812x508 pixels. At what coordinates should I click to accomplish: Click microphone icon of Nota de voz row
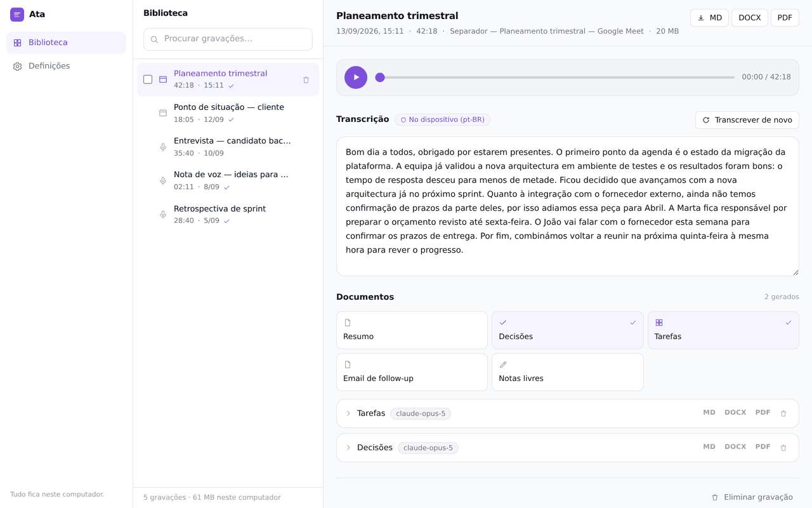point(163,180)
